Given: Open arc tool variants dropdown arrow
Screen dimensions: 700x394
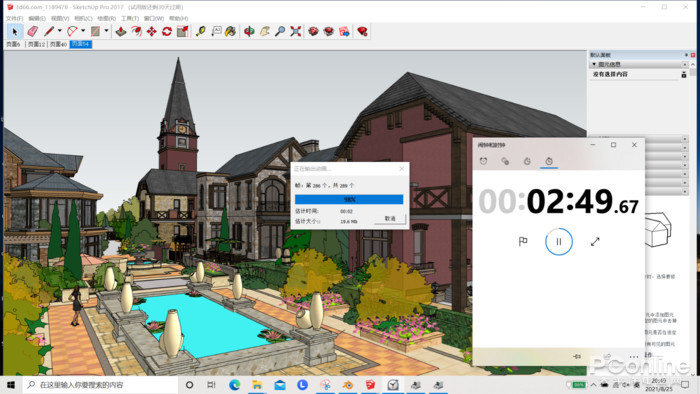Looking at the screenshot, I should 83,31.
